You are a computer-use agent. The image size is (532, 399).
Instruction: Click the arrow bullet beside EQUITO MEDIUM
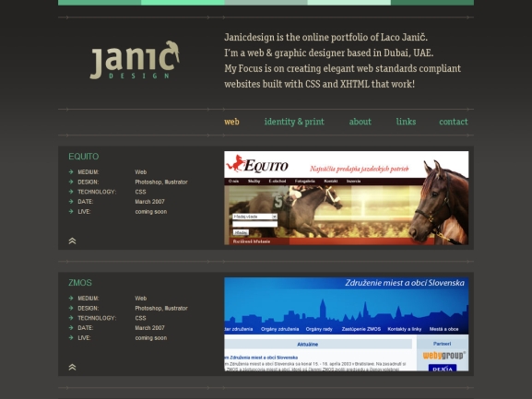[x=71, y=172]
